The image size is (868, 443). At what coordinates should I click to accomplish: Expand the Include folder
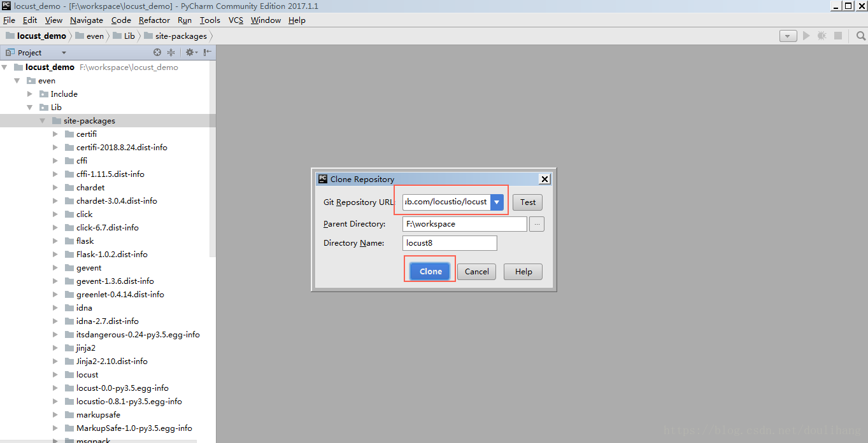[30, 94]
